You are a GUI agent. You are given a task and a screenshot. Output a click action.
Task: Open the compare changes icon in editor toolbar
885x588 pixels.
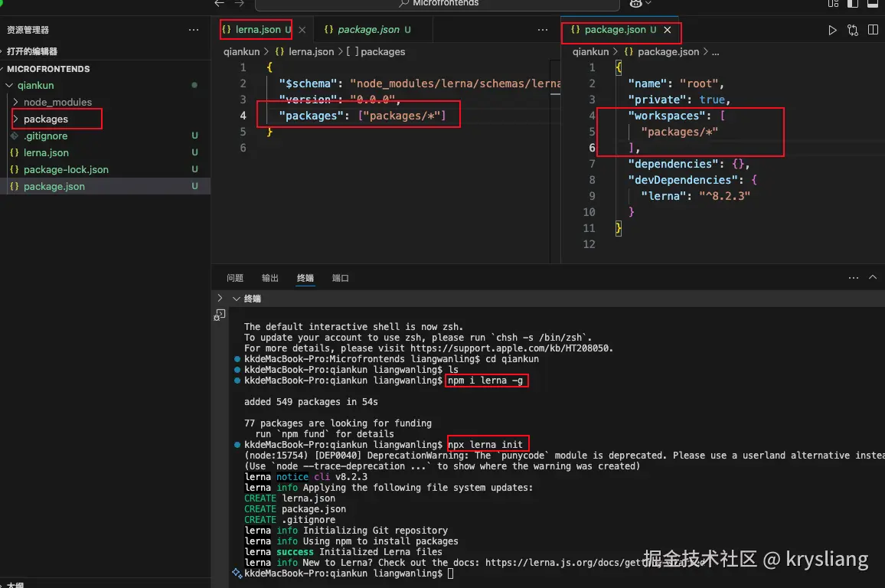pos(852,30)
